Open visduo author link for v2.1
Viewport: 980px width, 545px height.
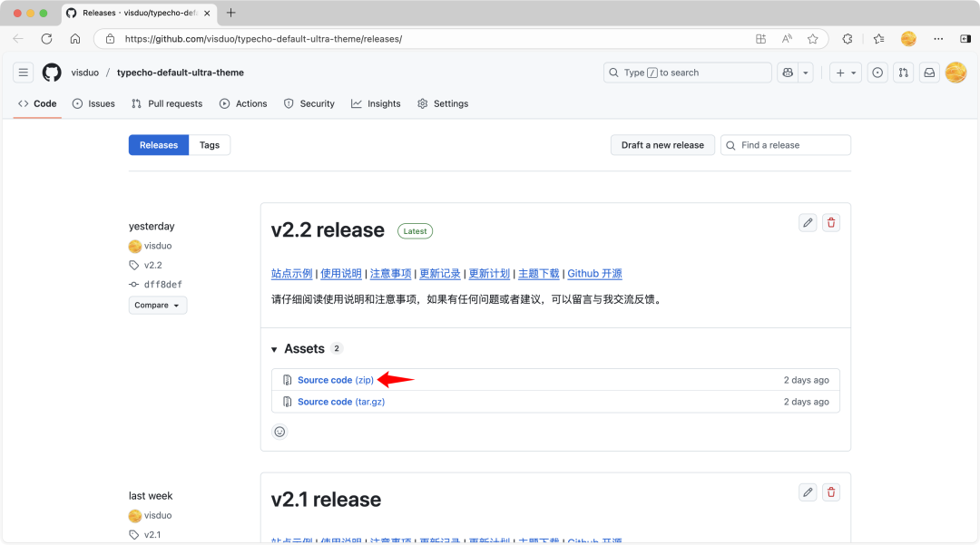158,516
